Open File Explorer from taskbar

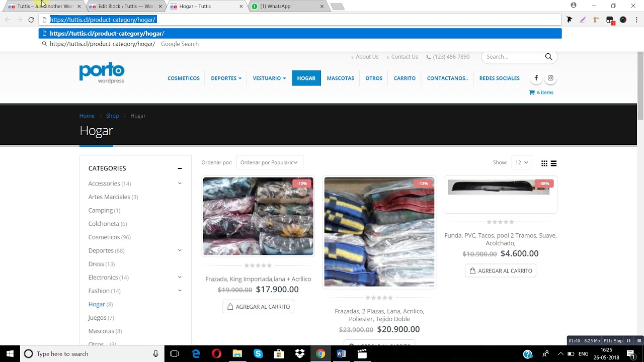coord(237,354)
